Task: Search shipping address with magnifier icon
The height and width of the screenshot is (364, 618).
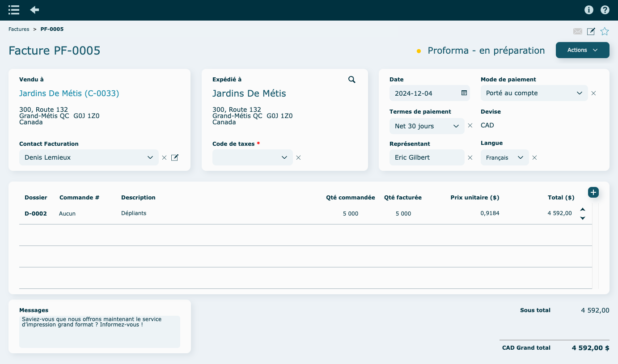Action: pyautogui.click(x=352, y=80)
